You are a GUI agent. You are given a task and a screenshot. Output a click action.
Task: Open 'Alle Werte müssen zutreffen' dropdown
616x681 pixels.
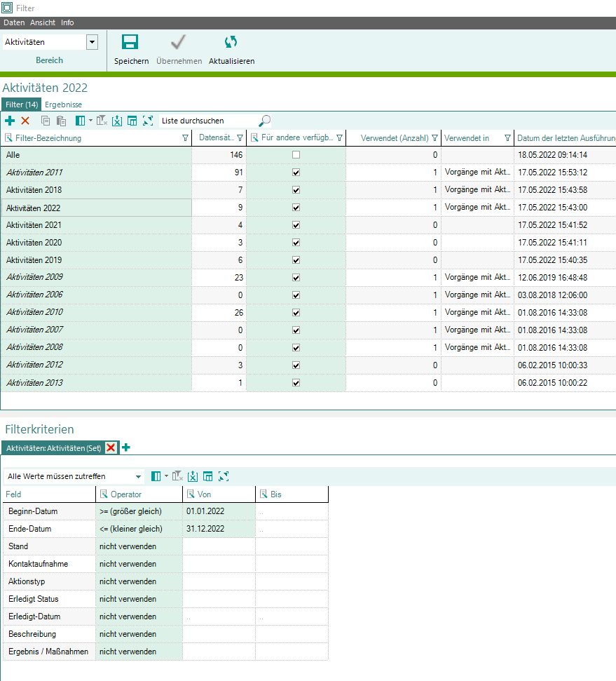coord(138,476)
